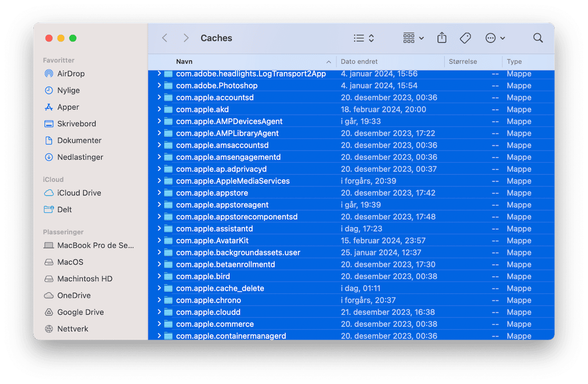Viewport: 588px width, 384px height.
Task: Click the com.apple.AMPLibraryAgent folder icon
Action: click(168, 133)
